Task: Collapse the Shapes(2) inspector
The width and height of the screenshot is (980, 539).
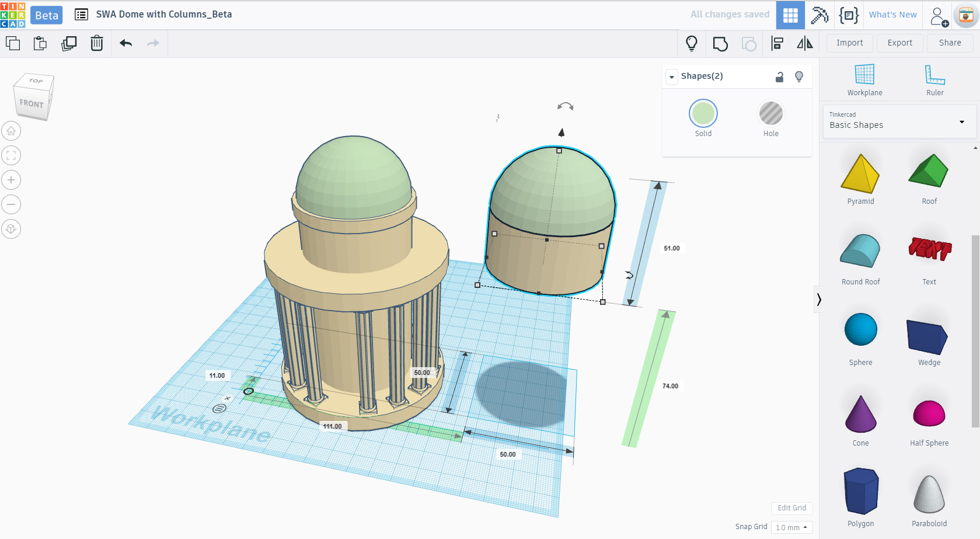Action: tap(672, 76)
